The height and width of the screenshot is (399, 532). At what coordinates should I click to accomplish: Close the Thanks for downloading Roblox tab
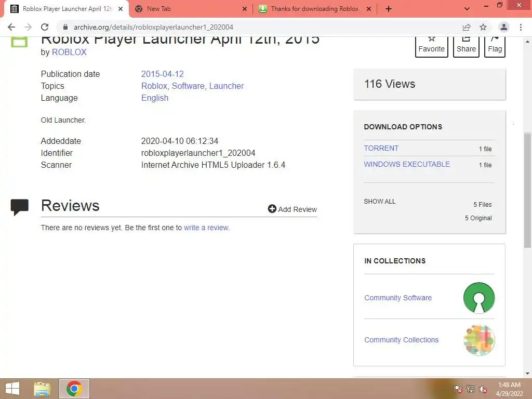[369, 9]
